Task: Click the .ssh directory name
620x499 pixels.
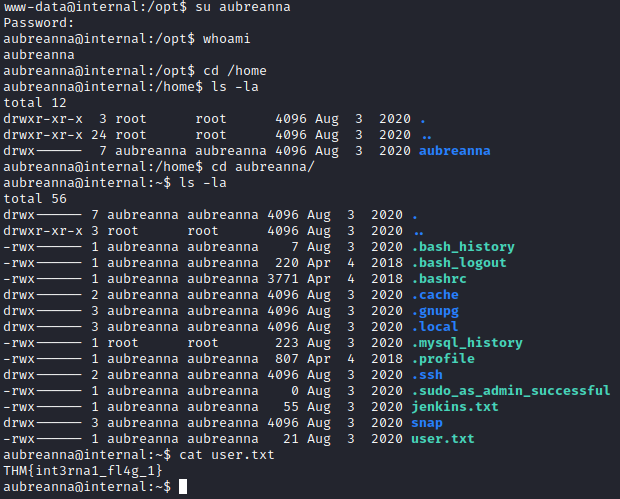Action: 430,374
